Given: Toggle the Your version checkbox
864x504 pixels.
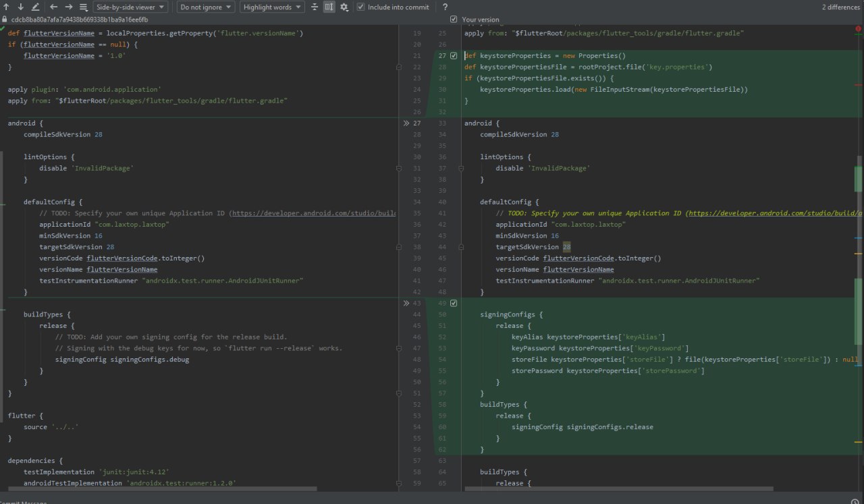Looking at the screenshot, I should pyautogui.click(x=453, y=20).
